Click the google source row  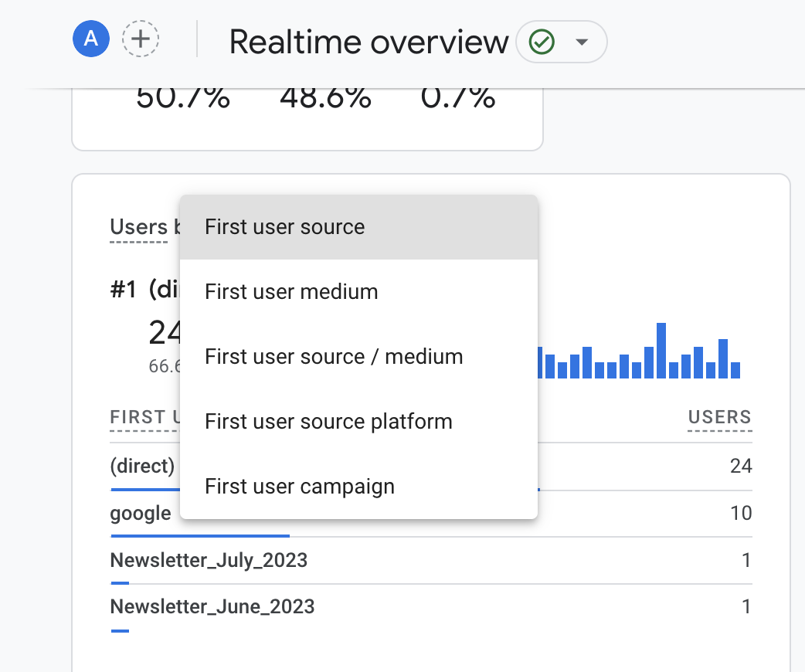pyautogui.click(x=141, y=514)
